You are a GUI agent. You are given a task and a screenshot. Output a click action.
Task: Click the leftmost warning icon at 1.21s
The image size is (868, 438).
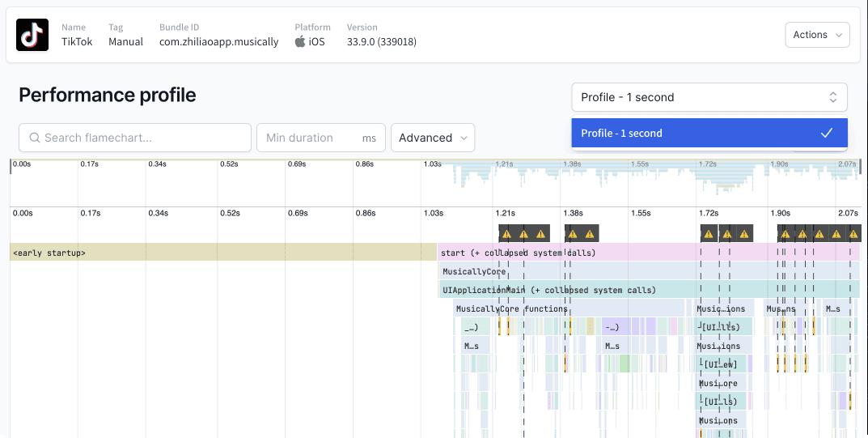[x=507, y=234]
